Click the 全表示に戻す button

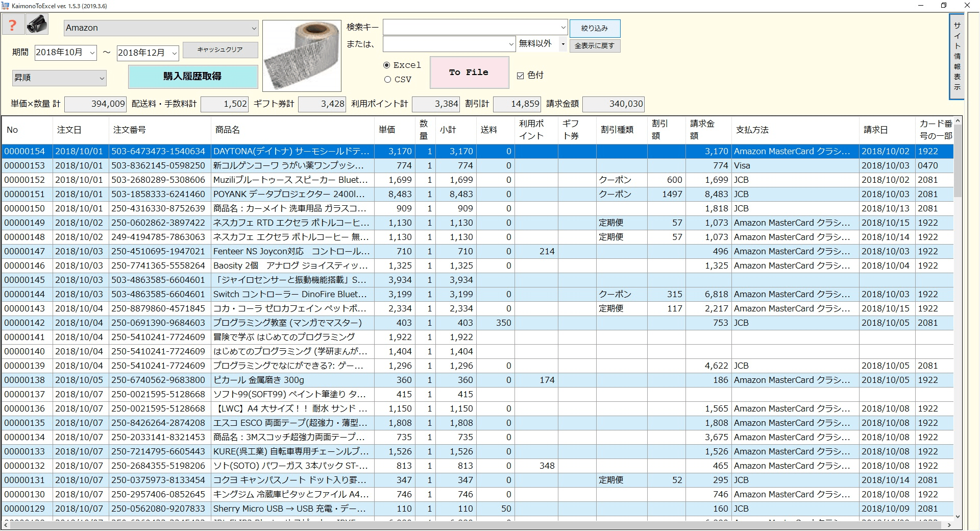point(595,45)
